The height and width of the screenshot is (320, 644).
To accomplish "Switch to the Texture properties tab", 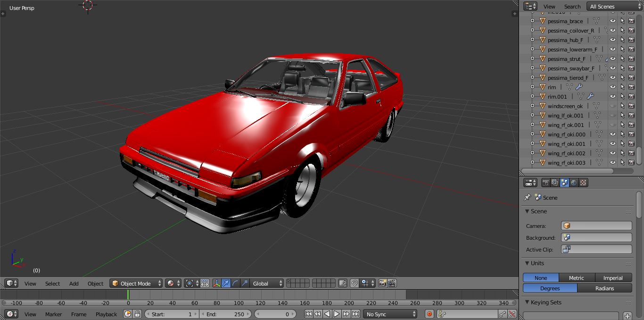I will point(583,183).
